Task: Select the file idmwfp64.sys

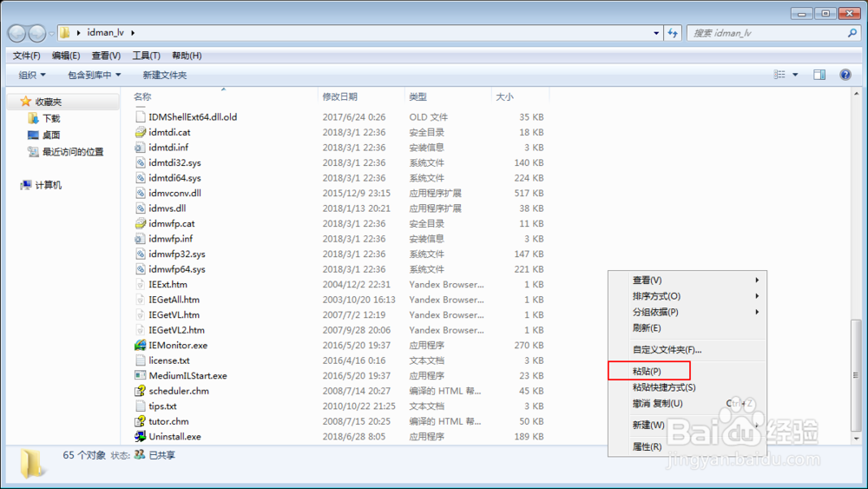Action: coord(176,269)
